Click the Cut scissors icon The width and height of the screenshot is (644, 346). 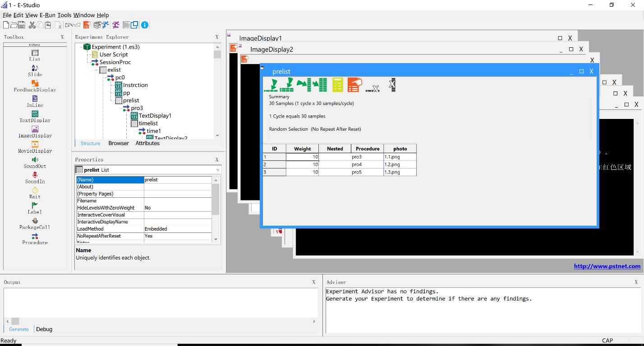32,25
